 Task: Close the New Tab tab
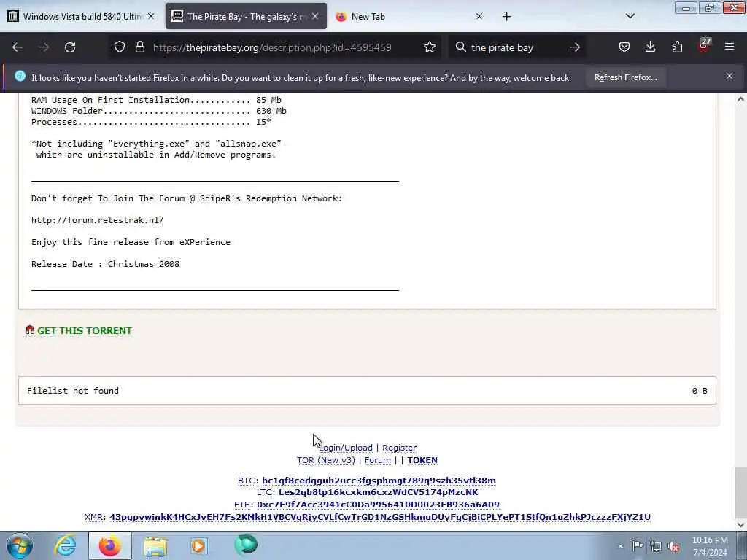pos(479,17)
